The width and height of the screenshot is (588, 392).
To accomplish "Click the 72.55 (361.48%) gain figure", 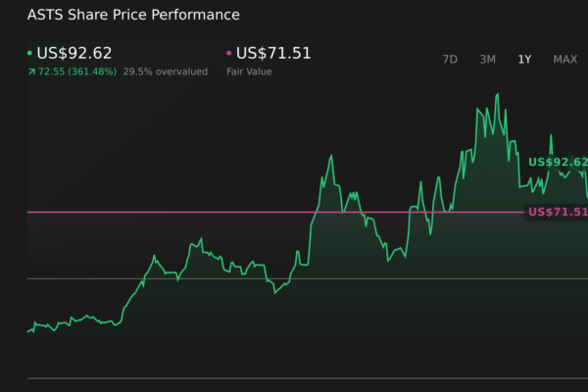I will (x=77, y=72).
